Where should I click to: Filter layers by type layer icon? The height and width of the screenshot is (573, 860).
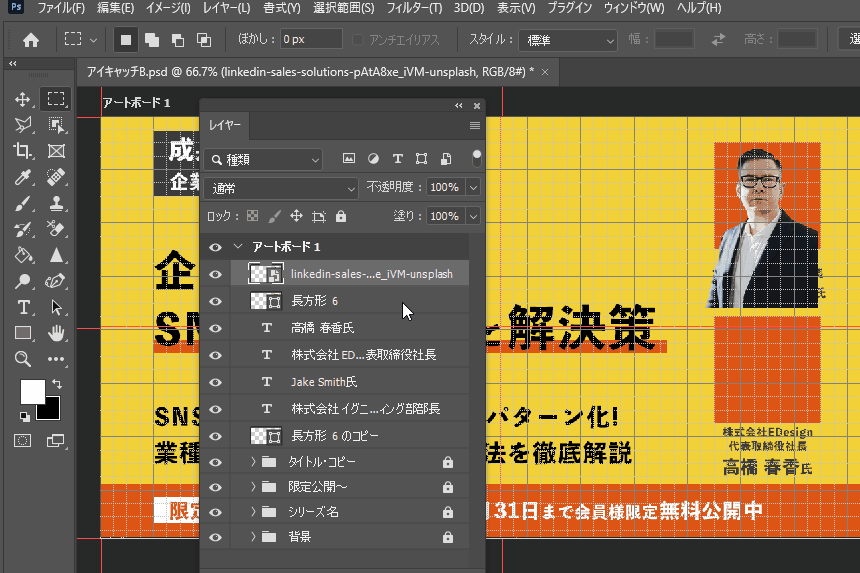398,159
